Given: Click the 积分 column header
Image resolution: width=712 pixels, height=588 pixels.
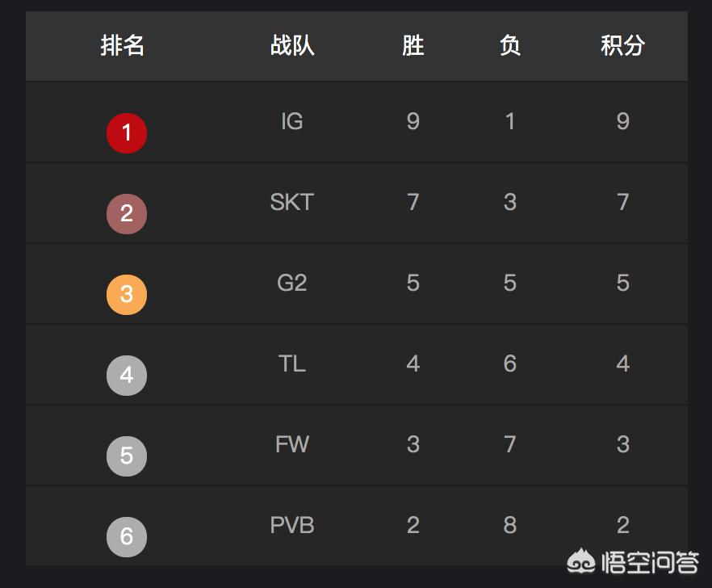Looking at the screenshot, I should point(622,45).
